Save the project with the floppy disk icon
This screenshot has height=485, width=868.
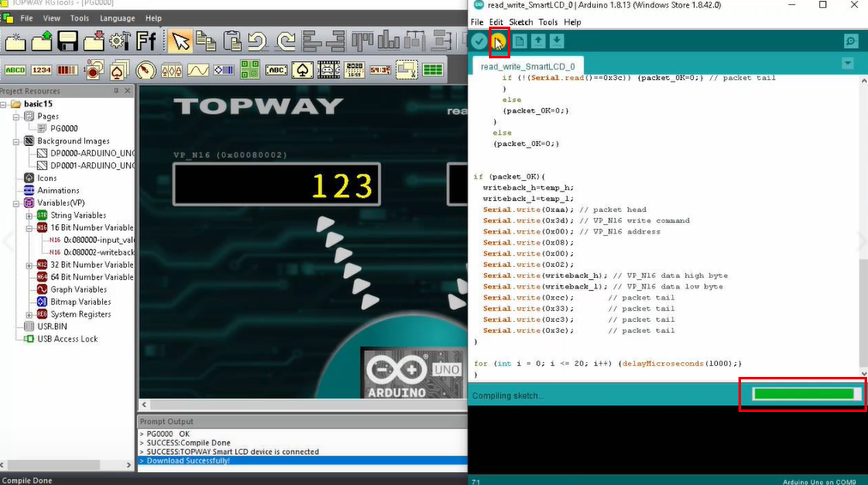pos(68,41)
